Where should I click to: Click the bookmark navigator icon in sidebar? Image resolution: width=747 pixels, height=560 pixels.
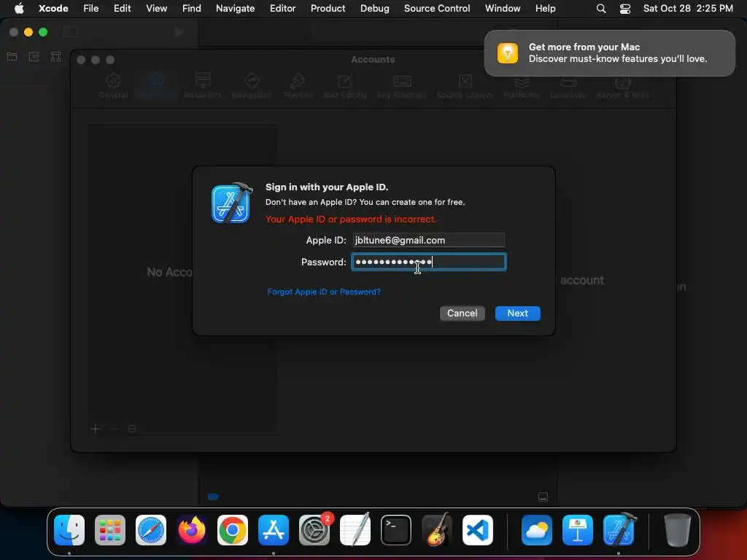pos(55,57)
